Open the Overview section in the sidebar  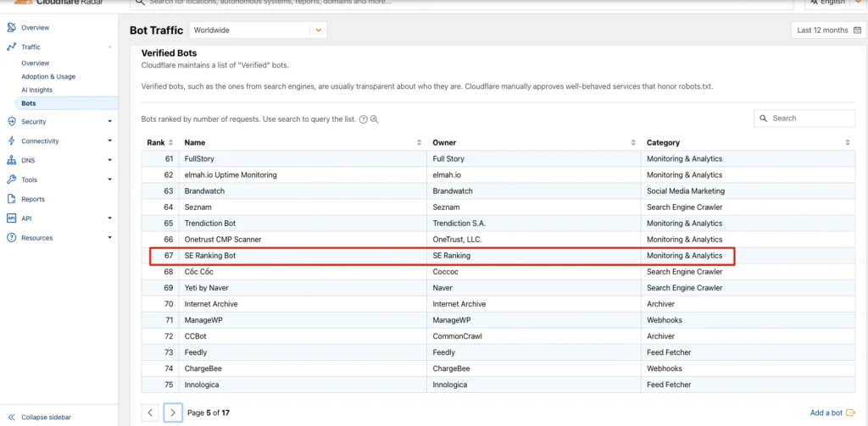coord(35,28)
